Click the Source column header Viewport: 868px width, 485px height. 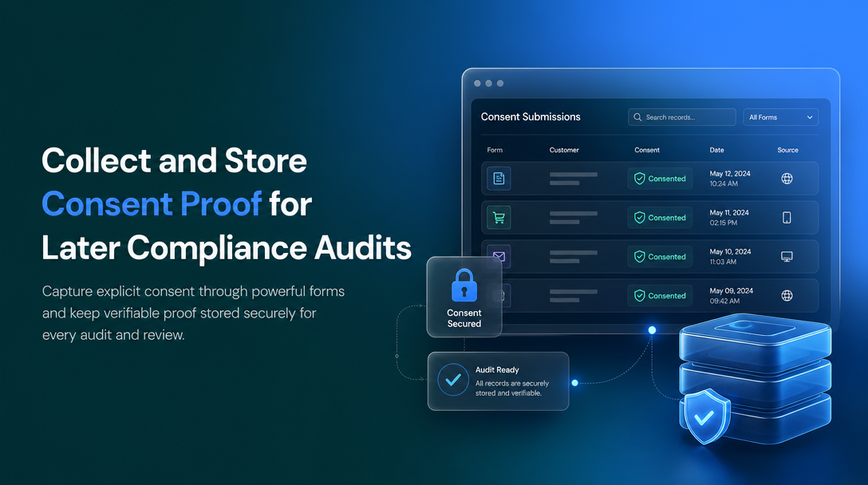point(787,150)
